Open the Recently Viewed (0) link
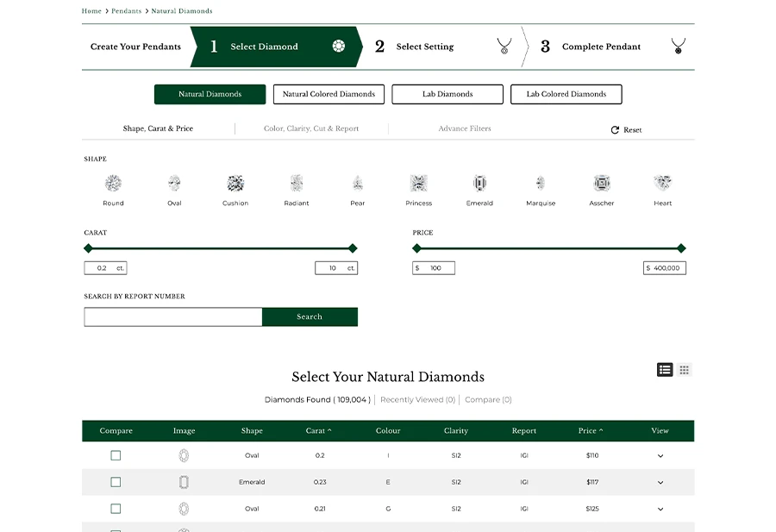 pyautogui.click(x=417, y=399)
